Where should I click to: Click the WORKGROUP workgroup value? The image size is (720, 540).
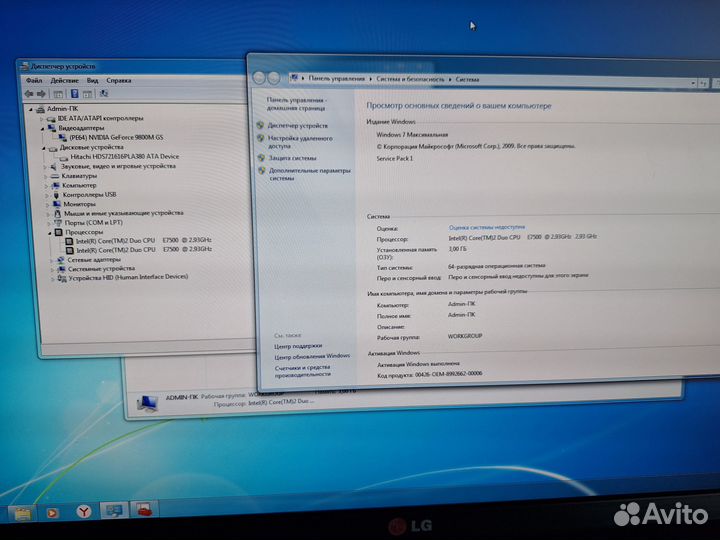(465, 336)
